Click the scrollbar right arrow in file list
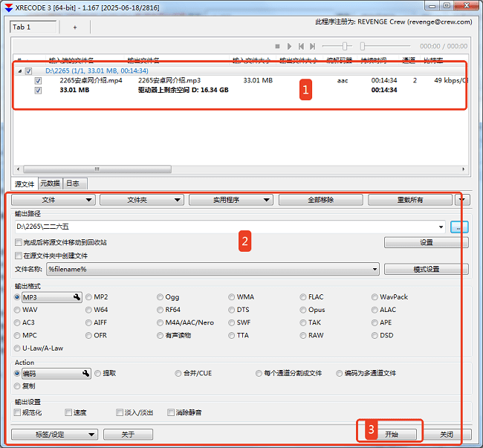 point(463,169)
